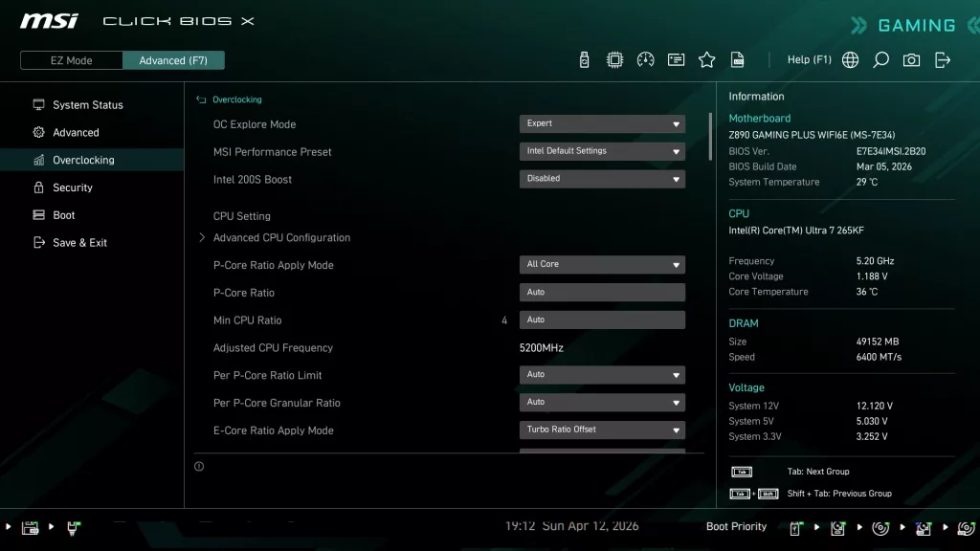The image size is (980, 551).
Task: Click the Boot Priority label
Action: (x=736, y=527)
